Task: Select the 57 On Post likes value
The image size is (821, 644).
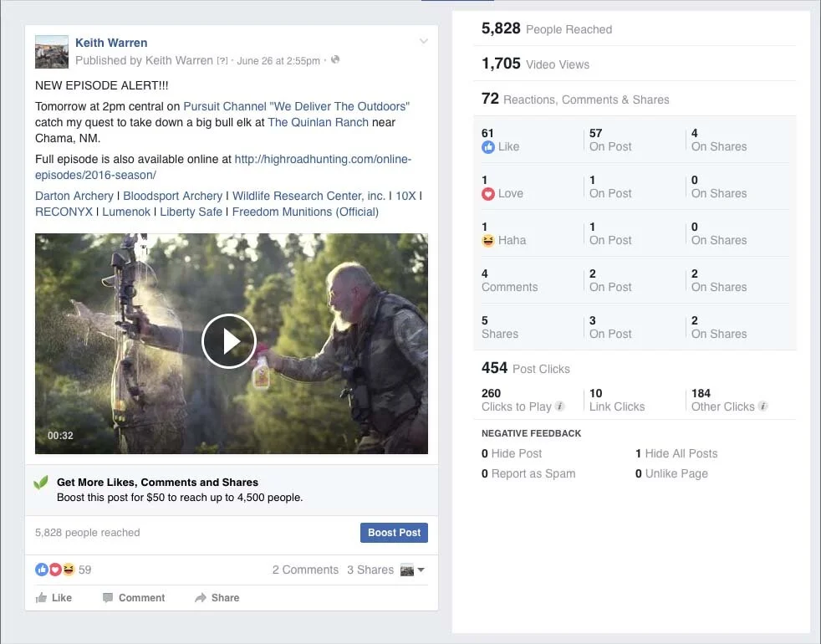Action: 596,133
